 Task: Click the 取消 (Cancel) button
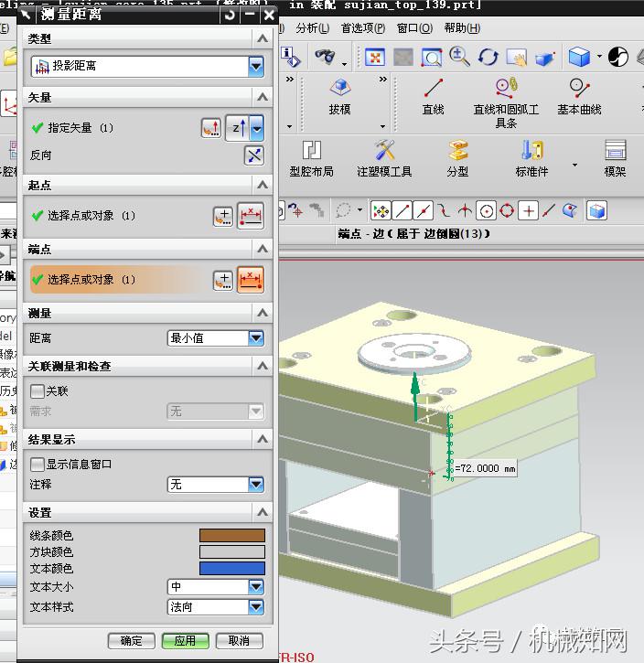(239, 641)
